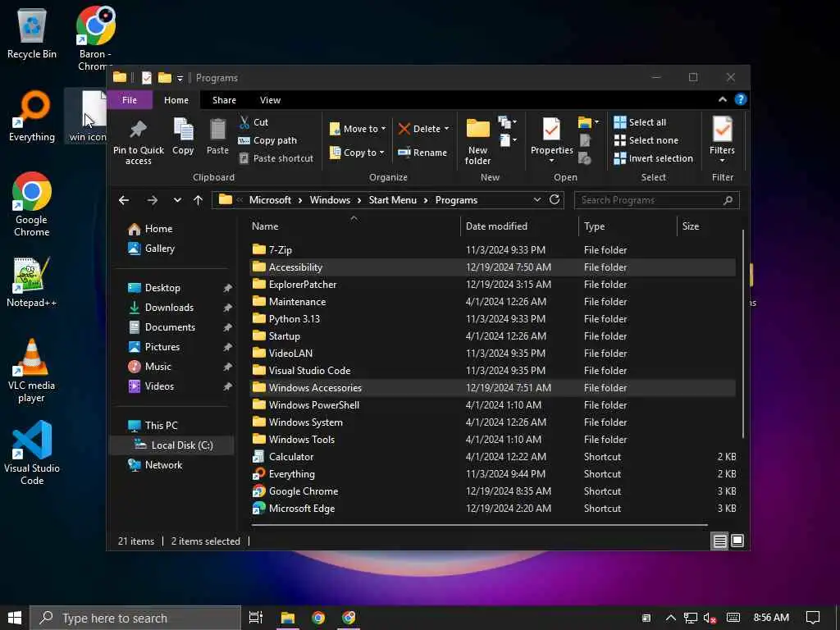The height and width of the screenshot is (630, 840).
Task: Open the New item dropdown
Action: click(507, 122)
